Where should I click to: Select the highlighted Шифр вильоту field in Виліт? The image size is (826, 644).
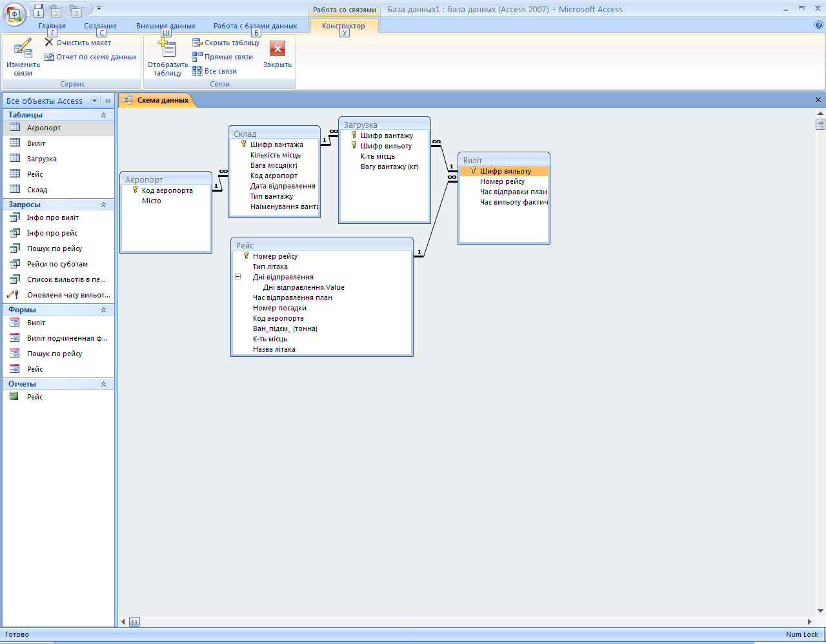pos(504,171)
